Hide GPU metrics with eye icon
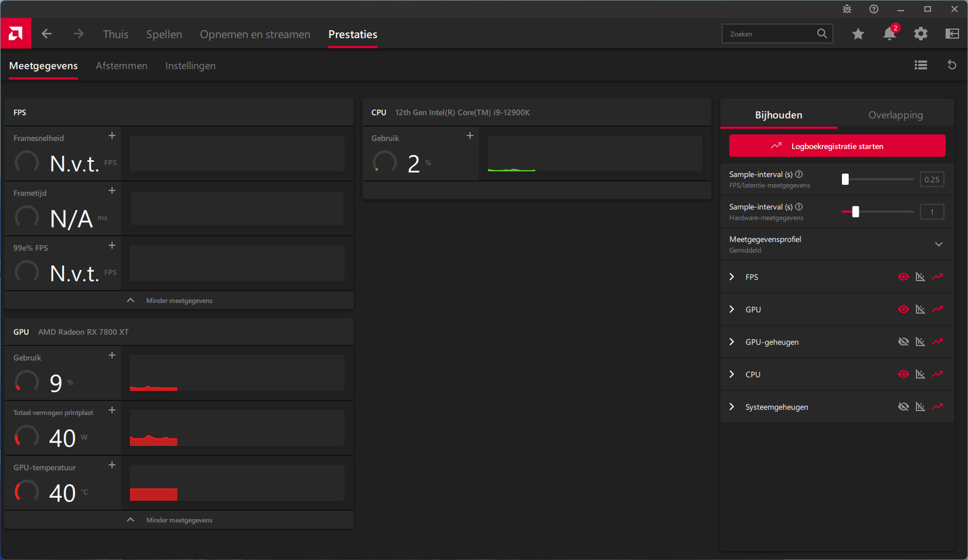This screenshot has width=968, height=560. (904, 309)
